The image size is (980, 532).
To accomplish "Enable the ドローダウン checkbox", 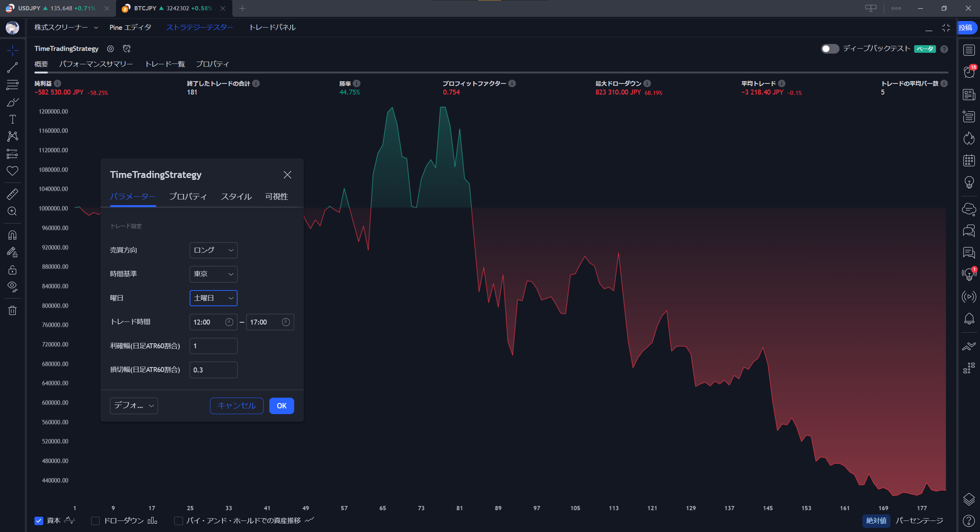I will point(95,521).
